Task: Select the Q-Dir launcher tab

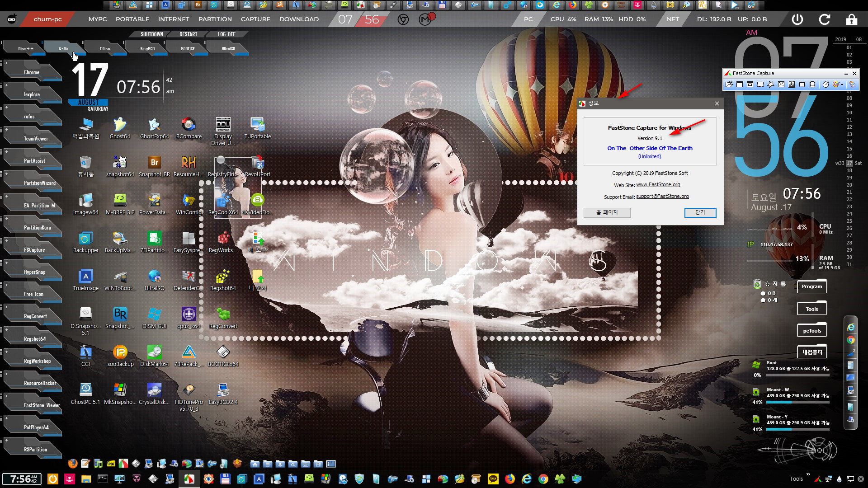Action: pyautogui.click(x=64, y=48)
